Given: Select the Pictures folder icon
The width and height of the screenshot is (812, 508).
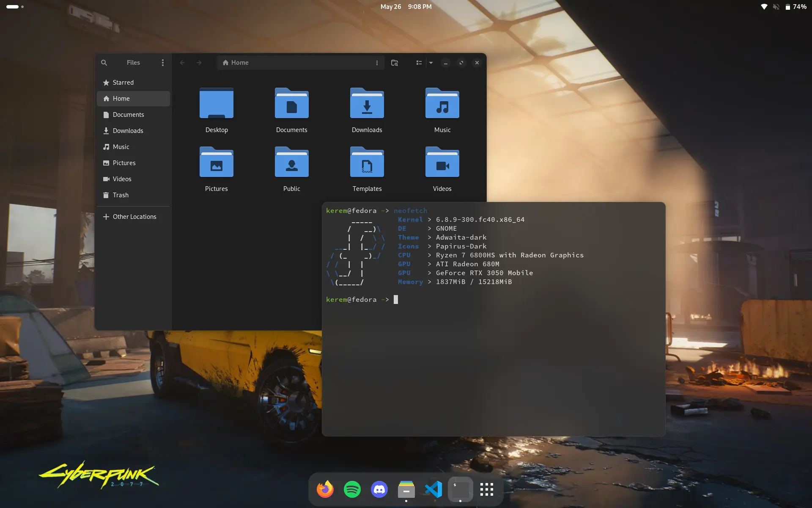Looking at the screenshot, I should [x=217, y=162].
